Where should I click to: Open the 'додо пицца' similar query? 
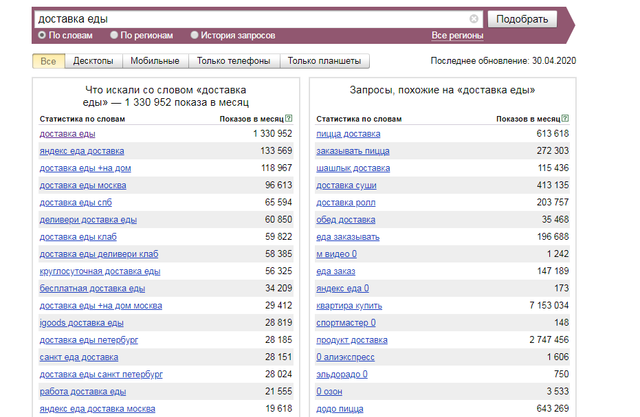[x=340, y=408]
